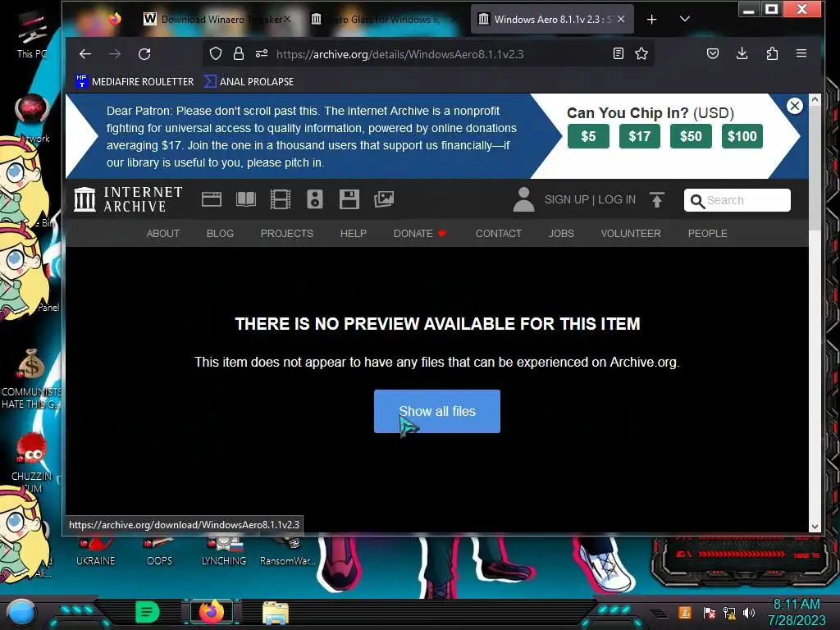Screen dimensions: 840x630
Task: Click the Upload arrow icon
Action: [657, 199]
